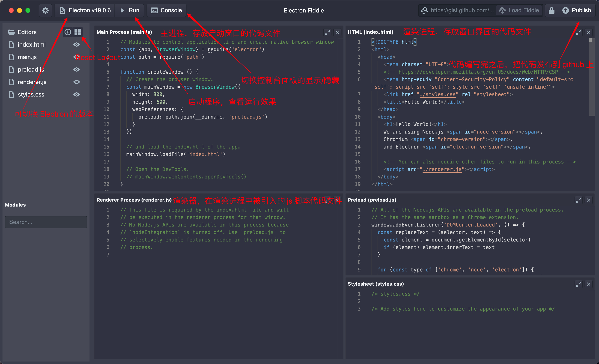
Task: Click the Load Fiddle button
Action: 519,10
